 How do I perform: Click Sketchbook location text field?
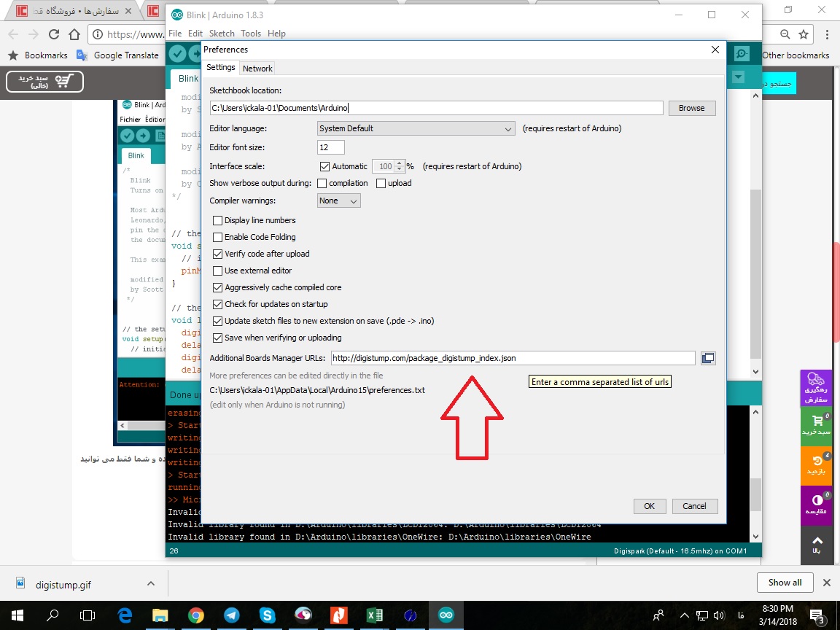[x=436, y=108]
